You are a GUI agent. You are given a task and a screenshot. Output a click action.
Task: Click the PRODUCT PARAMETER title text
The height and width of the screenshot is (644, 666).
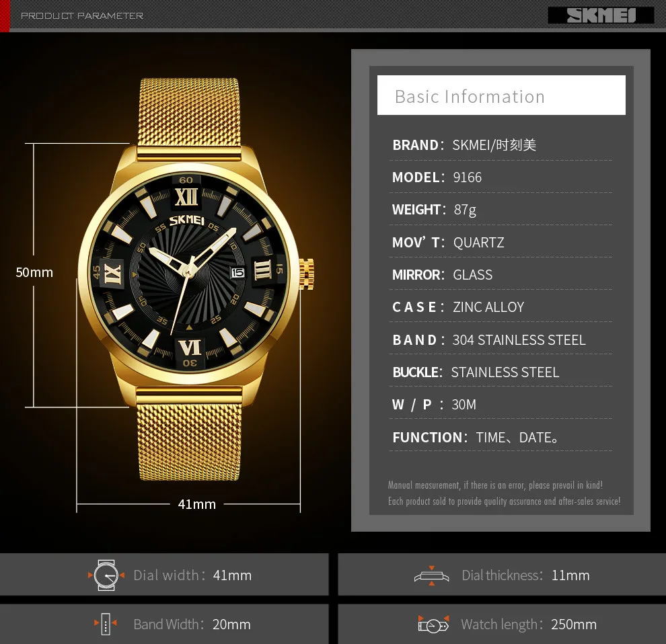click(x=82, y=15)
